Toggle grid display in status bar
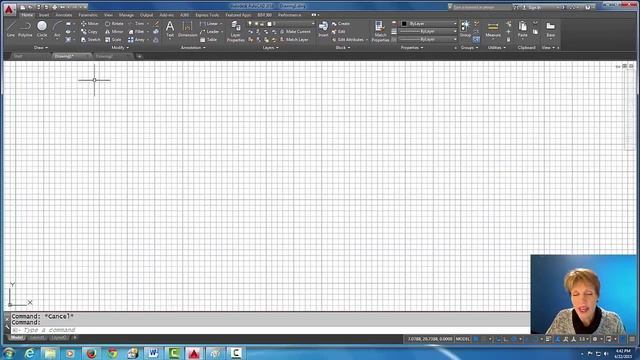This screenshot has height=360, width=640. pyautogui.click(x=476, y=339)
